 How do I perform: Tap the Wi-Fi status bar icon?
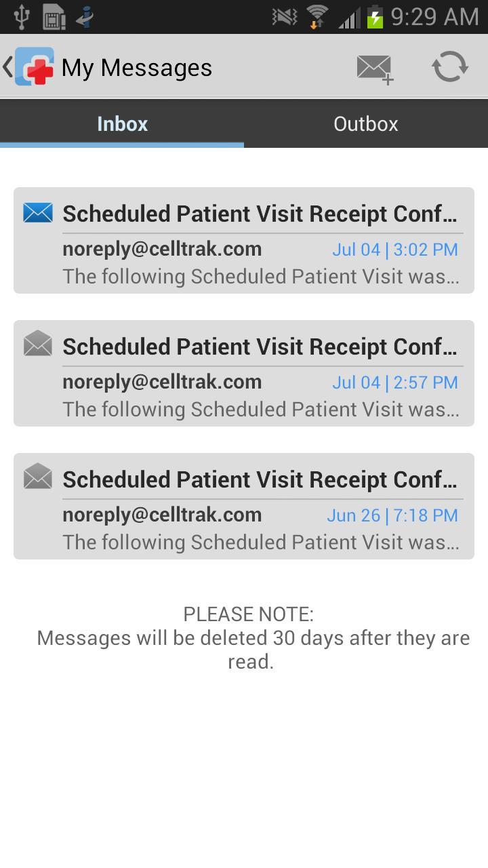click(317, 16)
